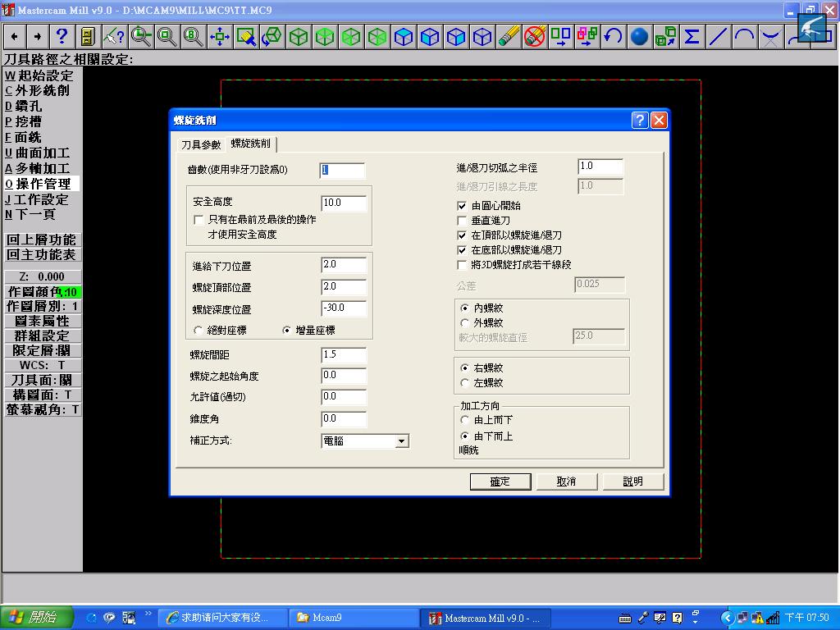Viewport: 840px width, 630px height.
Task: Click the blue undo curved-arrow icon
Action: pyautogui.click(x=613, y=36)
